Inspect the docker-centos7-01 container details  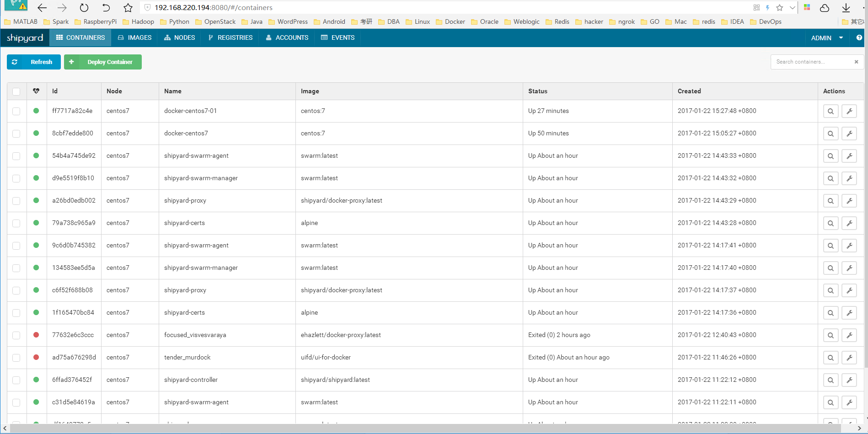(x=831, y=111)
